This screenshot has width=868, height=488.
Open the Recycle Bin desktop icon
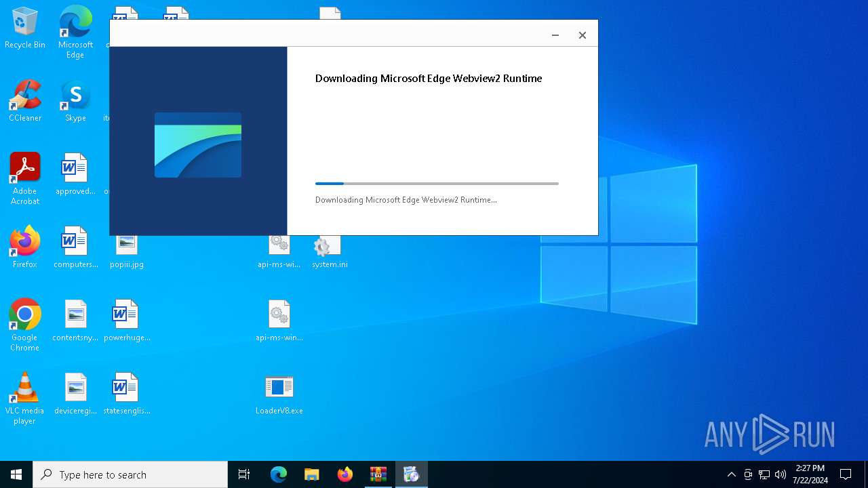pos(25,28)
